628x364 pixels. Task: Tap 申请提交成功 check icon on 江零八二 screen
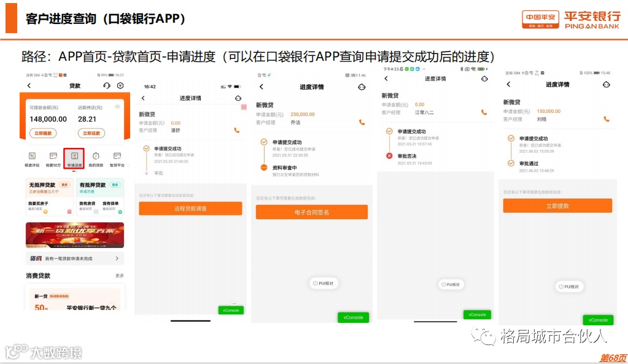(x=389, y=131)
